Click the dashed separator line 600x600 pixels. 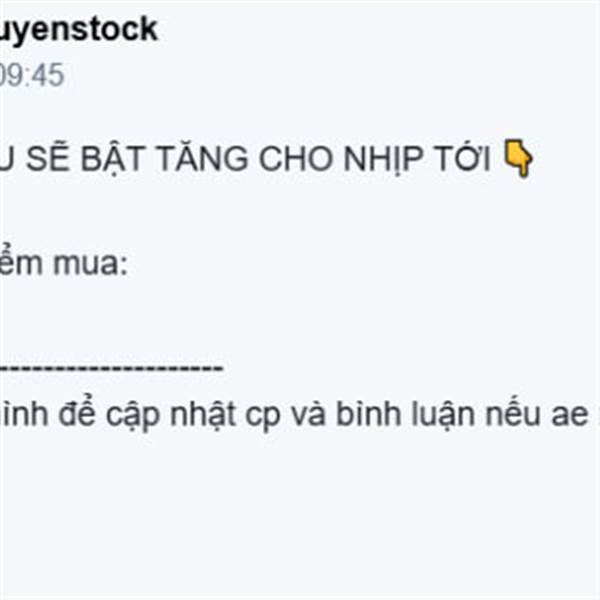[111, 368]
